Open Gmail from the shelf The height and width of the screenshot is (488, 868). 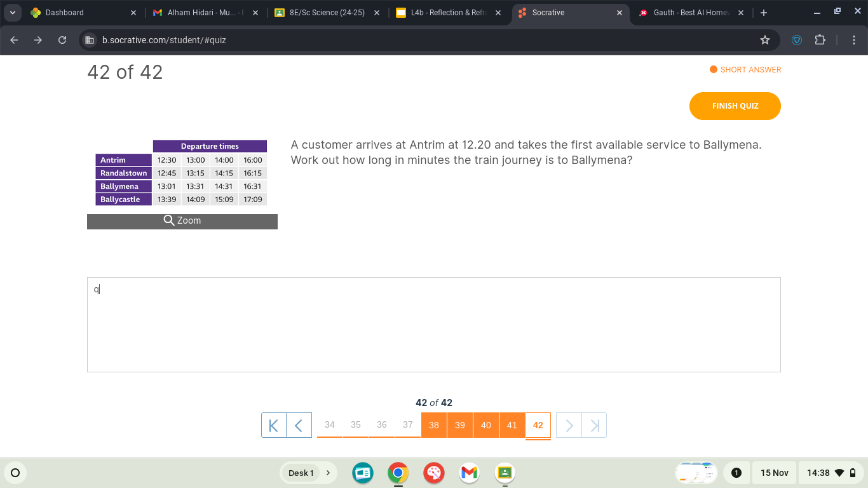pos(469,473)
